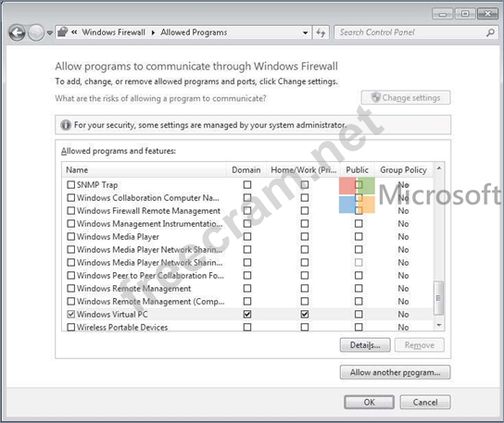Click the shield icon on Change settings
Viewport: 504px width, 423px height.
tap(375, 97)
